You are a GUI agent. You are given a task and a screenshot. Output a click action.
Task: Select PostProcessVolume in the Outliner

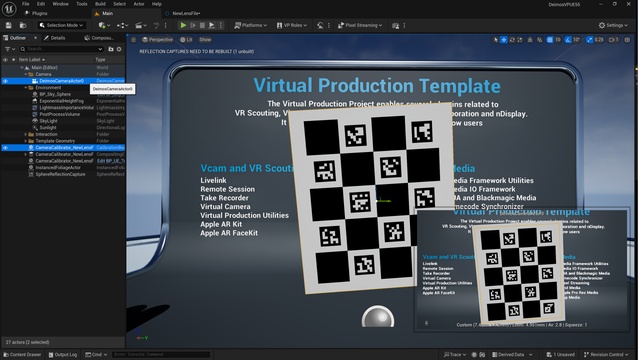60,114
